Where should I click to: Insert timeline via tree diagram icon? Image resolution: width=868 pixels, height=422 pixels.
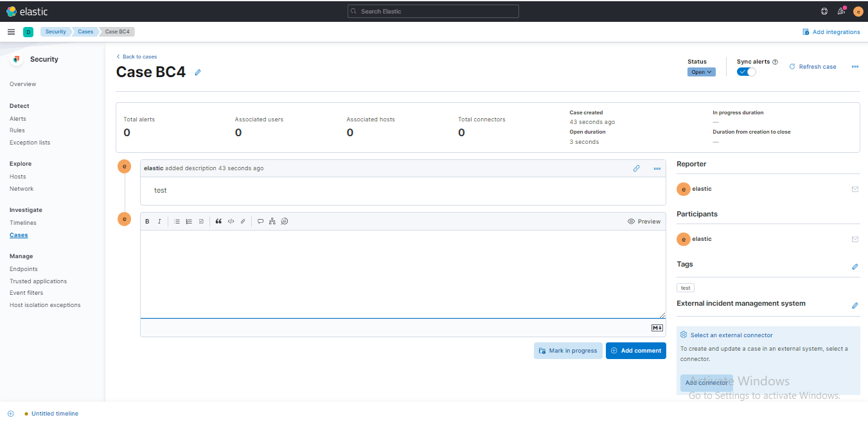(272, 221)
